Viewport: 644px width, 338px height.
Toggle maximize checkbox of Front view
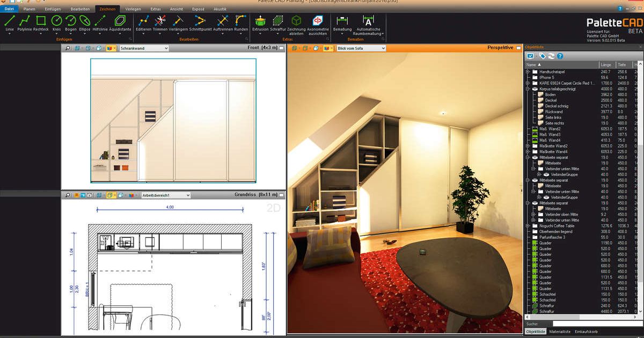point(281,48)
